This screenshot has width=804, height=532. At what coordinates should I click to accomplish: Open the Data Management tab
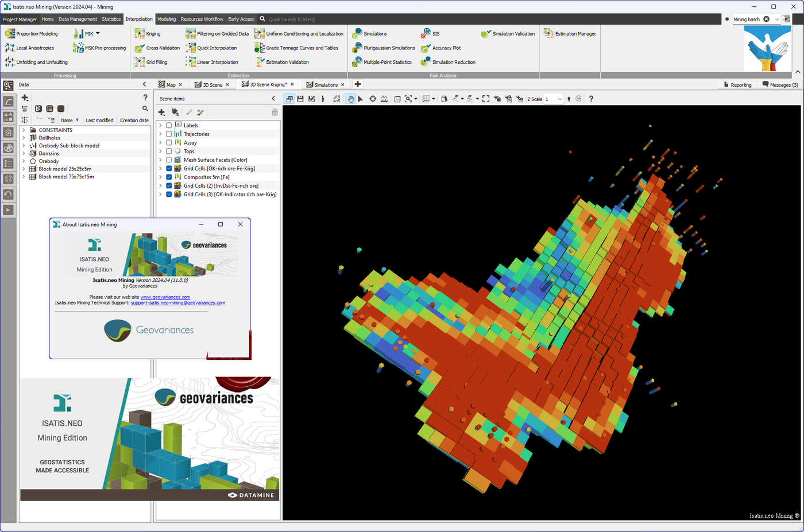[78, 19]
